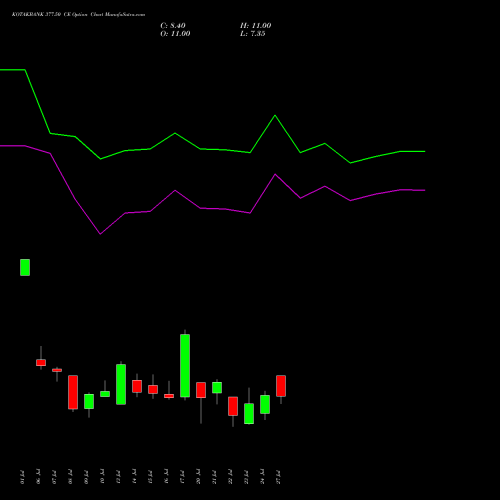Click the KOTAKBANK CE Option chart title

(78, 15)
